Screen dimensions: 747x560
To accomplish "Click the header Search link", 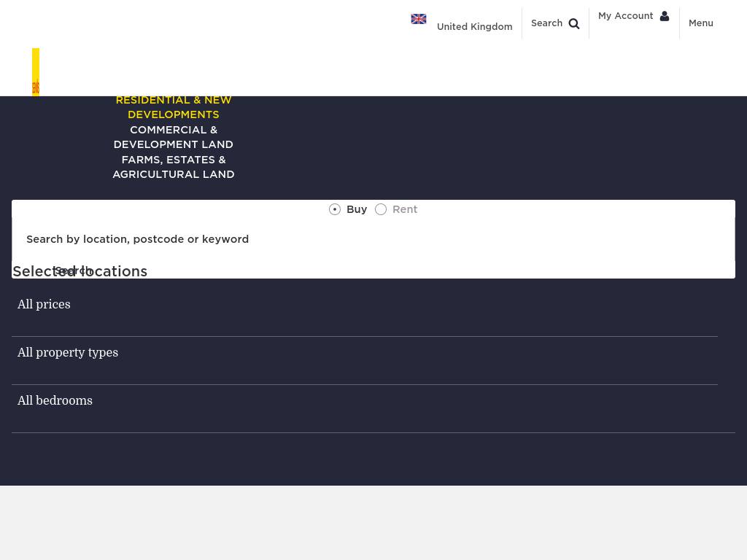I will tap(546, 23).
